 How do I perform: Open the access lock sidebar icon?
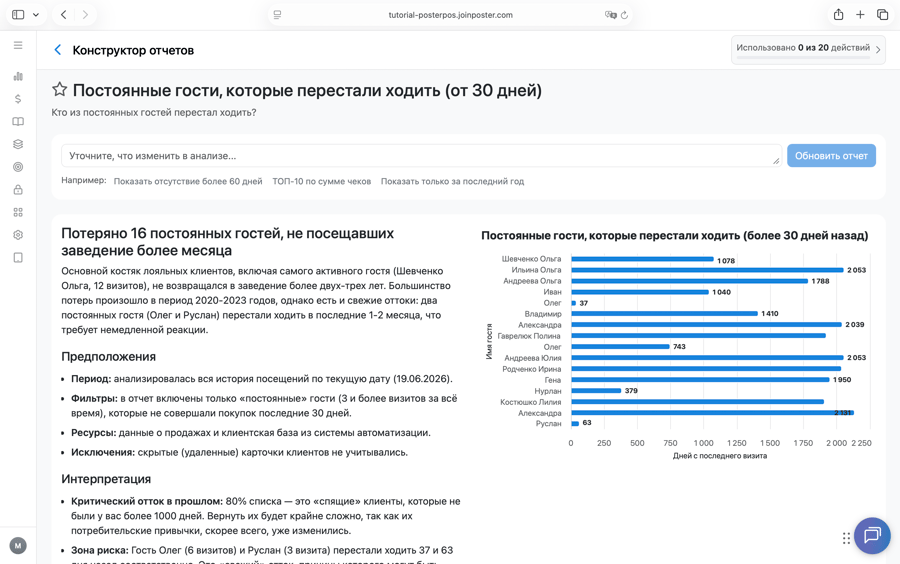click(x=18, y=189)
